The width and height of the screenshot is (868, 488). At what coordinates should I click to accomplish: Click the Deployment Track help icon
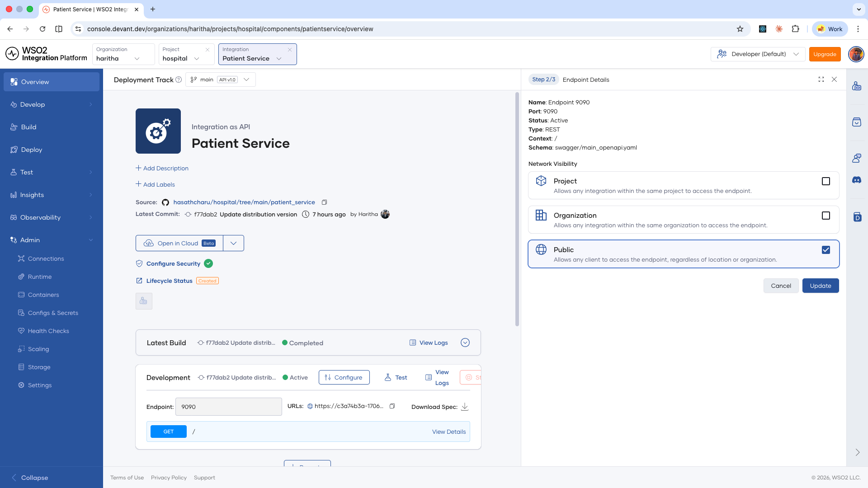(x=179, y=80)
